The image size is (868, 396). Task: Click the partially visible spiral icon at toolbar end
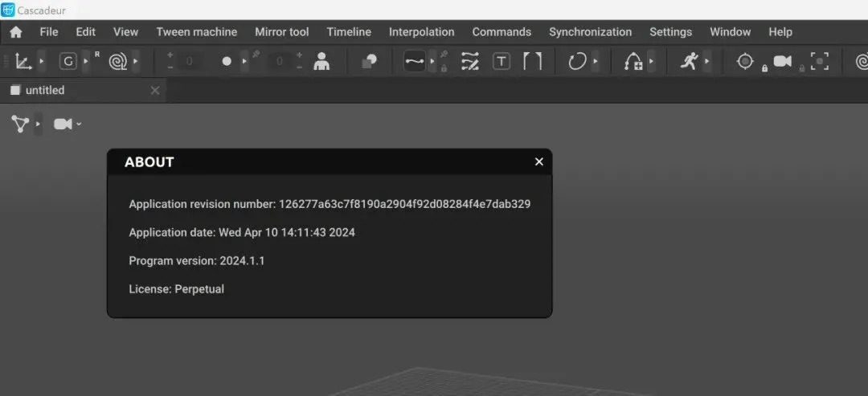tap(862, 61)
